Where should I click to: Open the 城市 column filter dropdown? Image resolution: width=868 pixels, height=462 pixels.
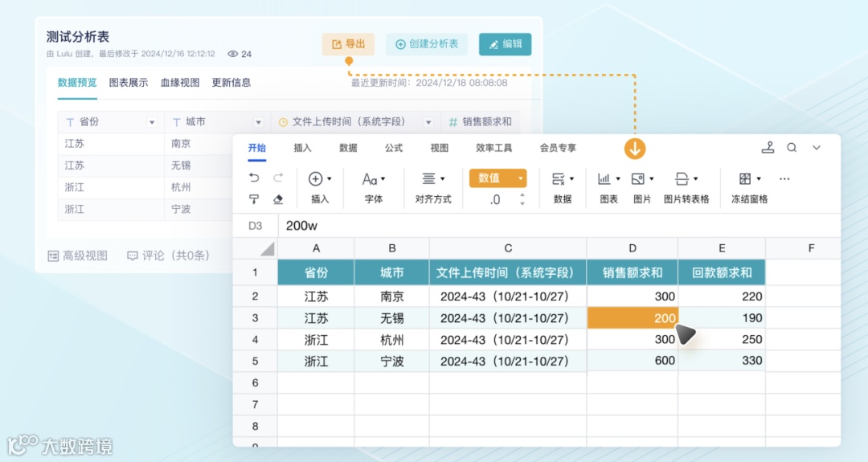click(258, 122)
